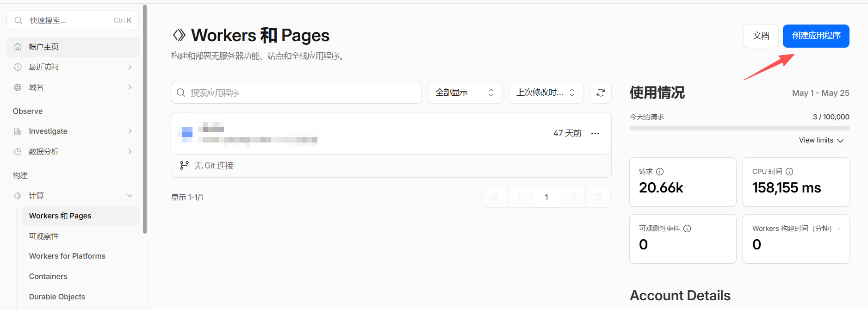Click the first page double-arrow button
Viewport: 868px width, 310px height.
pyautogui.click(x=495, y=198)
